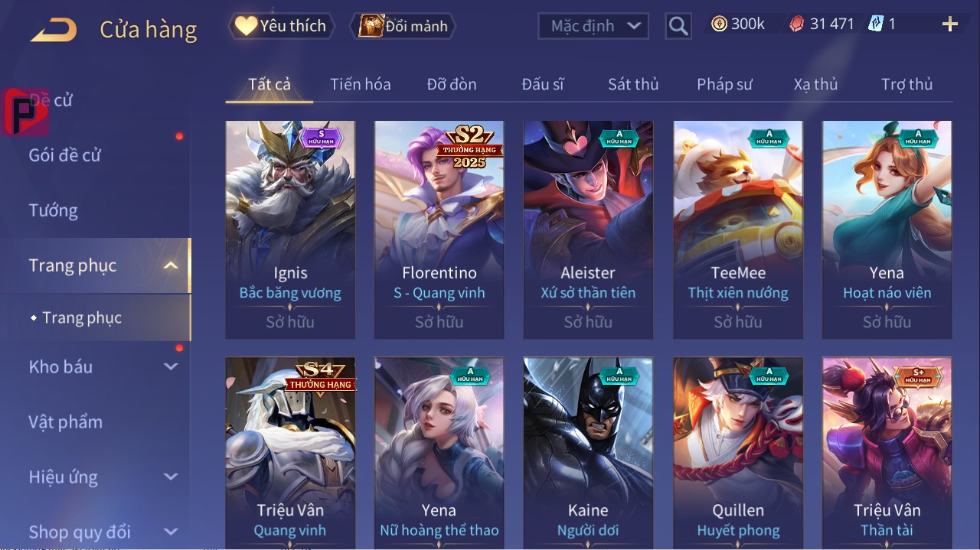Switch to the Pháp sư tab
Image resolution: width=980 pixels, height=550 pixels.
[724, 84]
